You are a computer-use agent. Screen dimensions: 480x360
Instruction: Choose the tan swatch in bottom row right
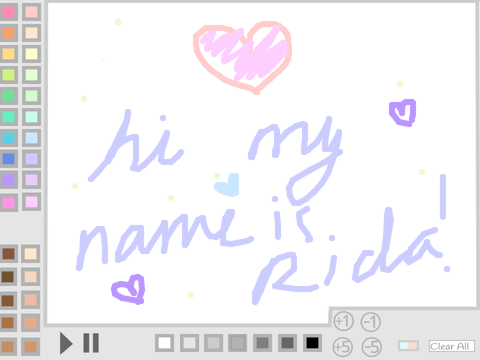31,346
